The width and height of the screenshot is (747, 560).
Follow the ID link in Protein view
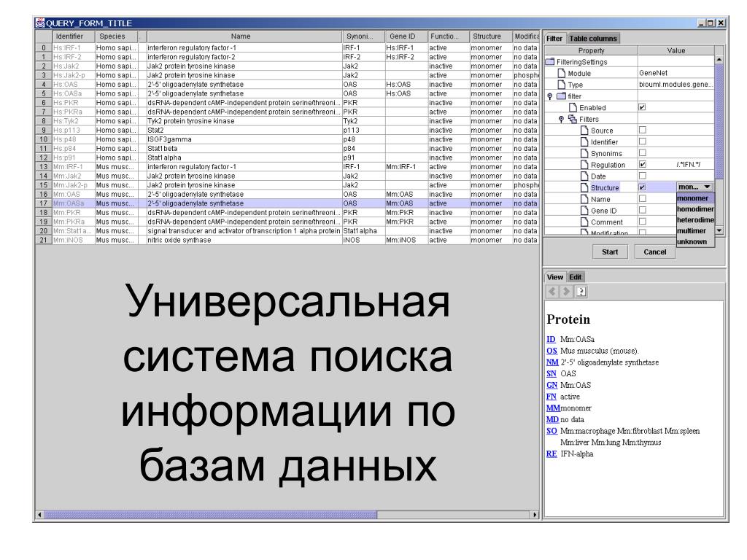point(551,340)
